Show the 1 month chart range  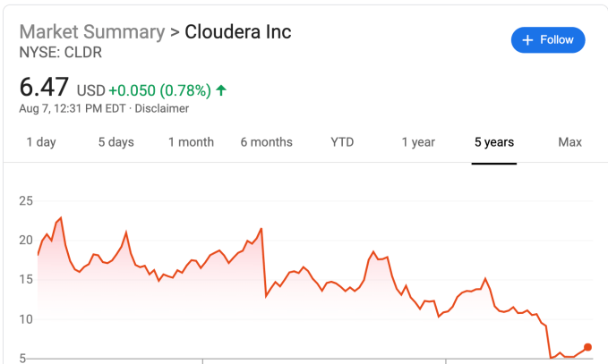tap(191, 142)
